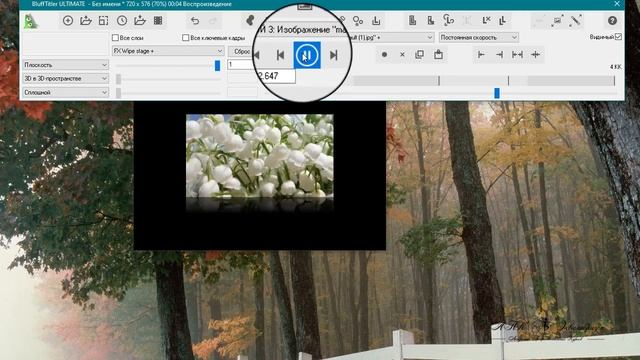
Task: Copy the keyframe with the overlapping-squares icon
Action: pos(420,54)
